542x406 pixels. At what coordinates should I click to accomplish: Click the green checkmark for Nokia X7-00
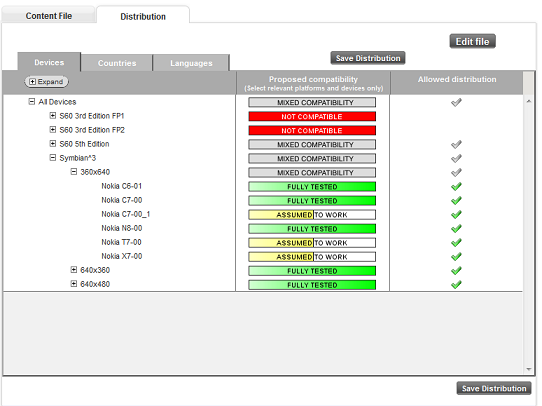(456, 256)
